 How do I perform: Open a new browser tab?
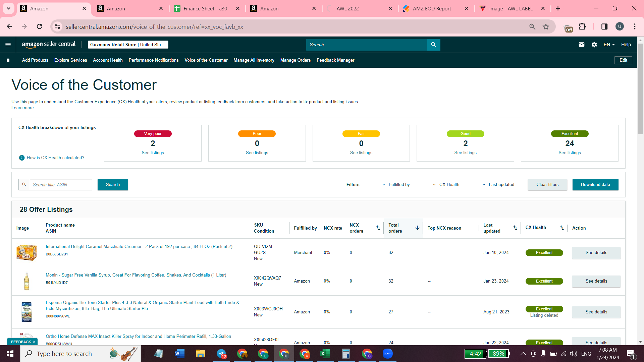click(558, 8)
